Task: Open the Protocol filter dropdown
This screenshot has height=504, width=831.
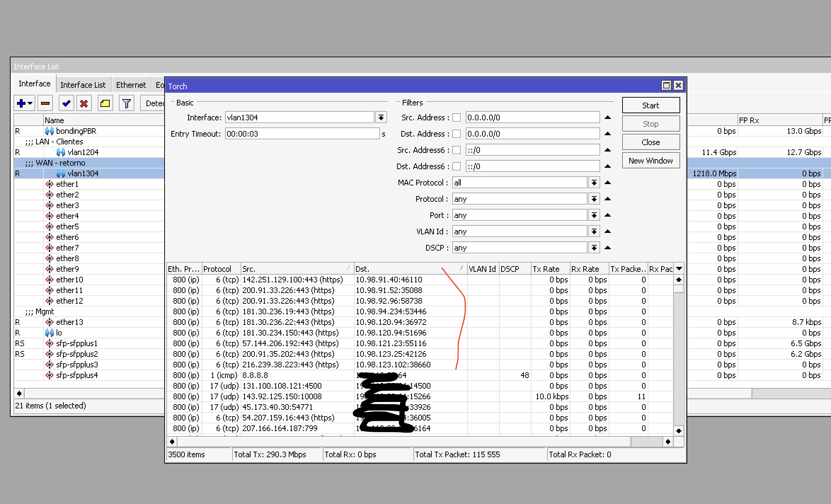Action: [x=594, y=199]
